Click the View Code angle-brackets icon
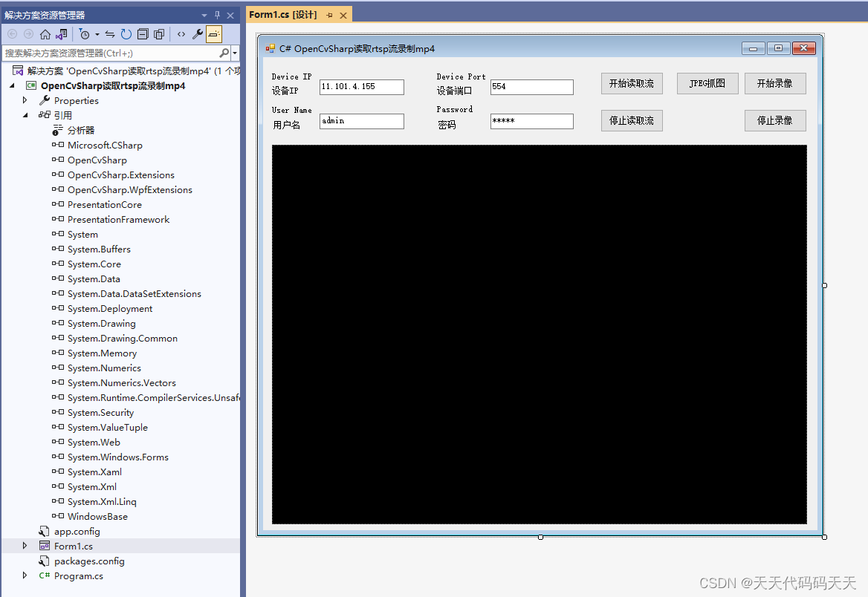Viewport: 868px width, 597px height. click(181, 34)
